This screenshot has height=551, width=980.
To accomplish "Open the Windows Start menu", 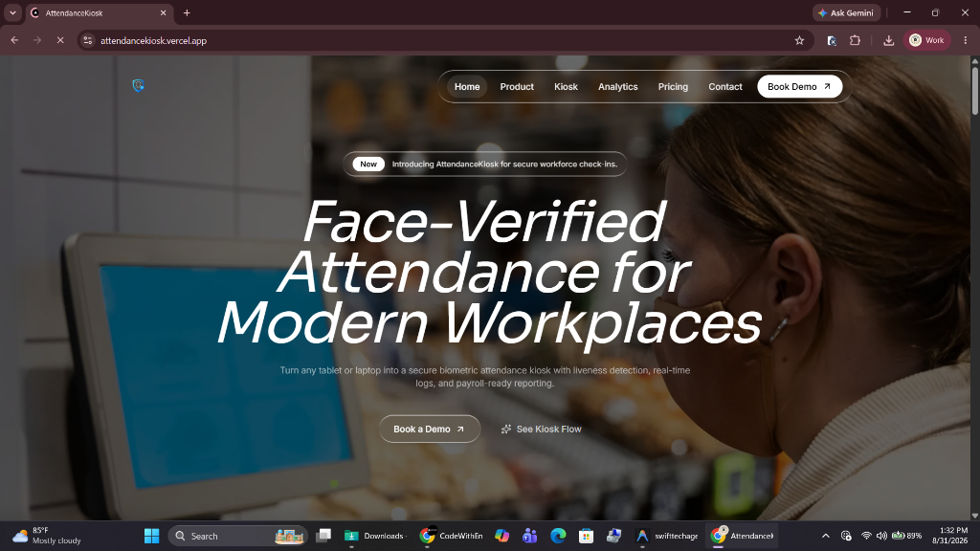I will click(152, 536).
